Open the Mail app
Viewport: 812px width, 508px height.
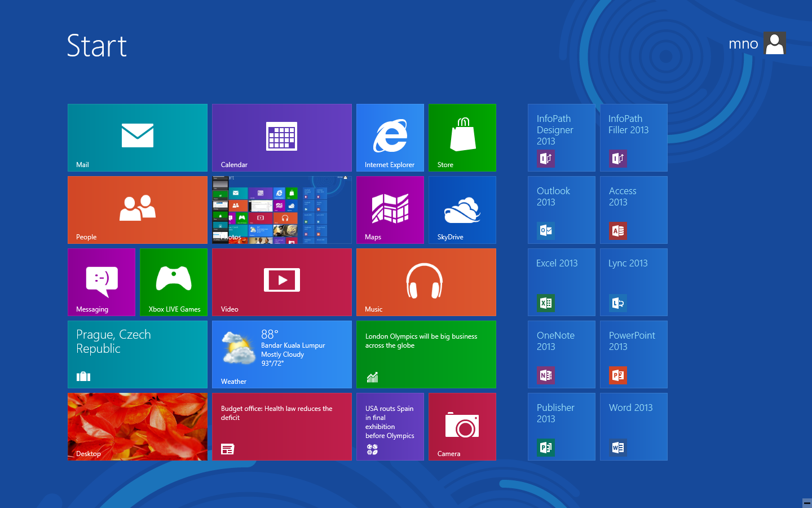coord(137,137)
